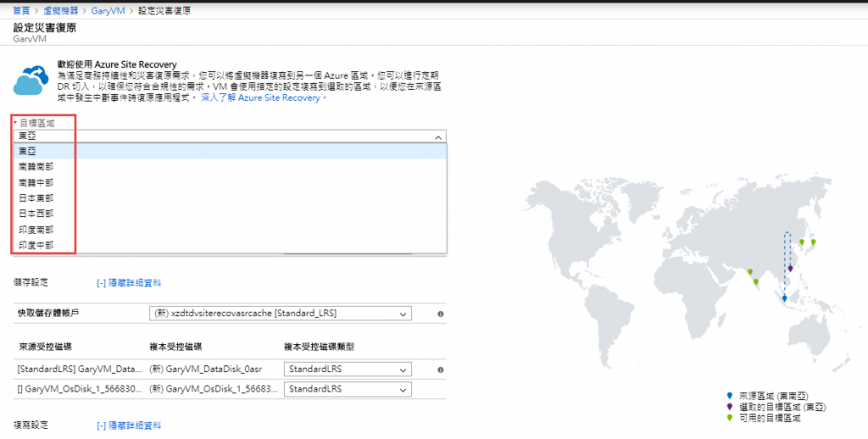Click the 快取儲存體帳戶 label
The width and height of the screenshot is (868, 439).
pyautogui.click(x=48, y=314)
